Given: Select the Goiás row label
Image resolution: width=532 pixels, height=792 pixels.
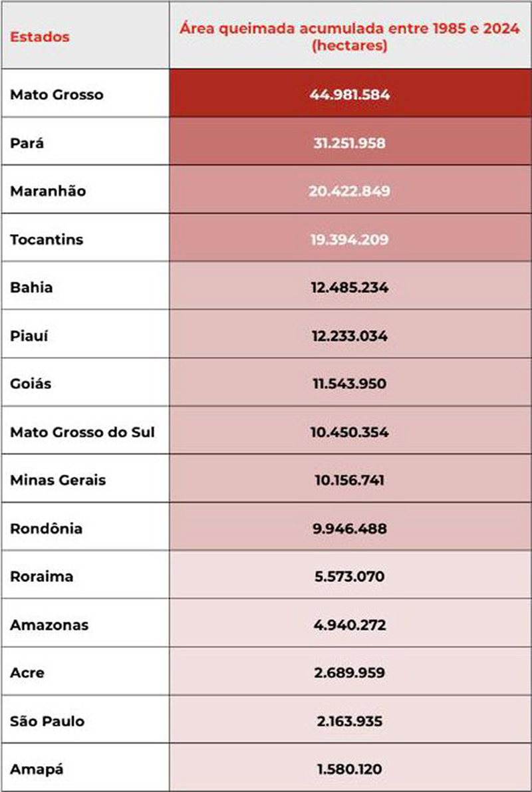Looking at the screenshot, I should point(31,384).
